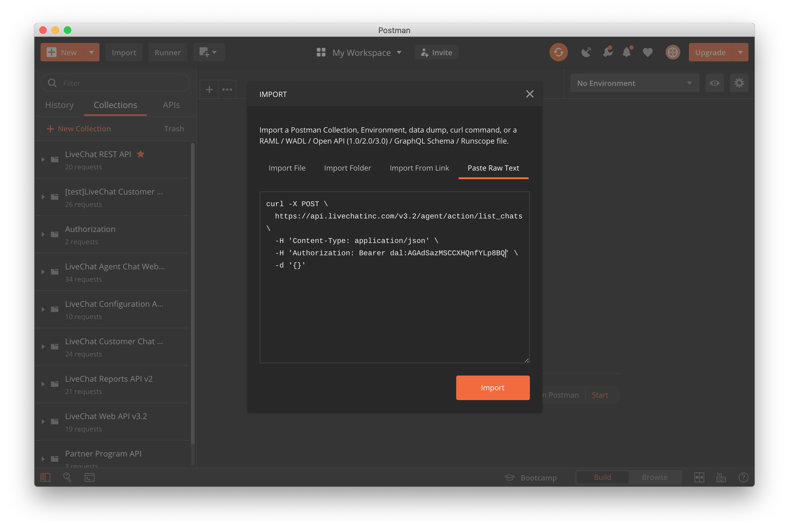Click the sync status icon

[x=558, y=52]
